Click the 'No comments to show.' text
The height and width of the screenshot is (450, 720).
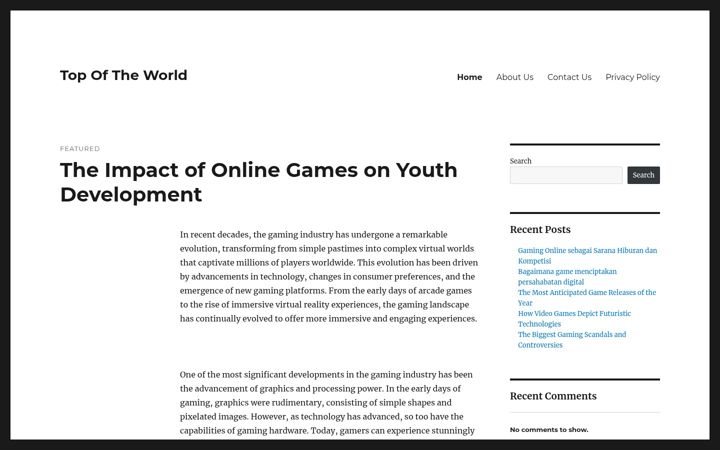click(x=549, y=430)
